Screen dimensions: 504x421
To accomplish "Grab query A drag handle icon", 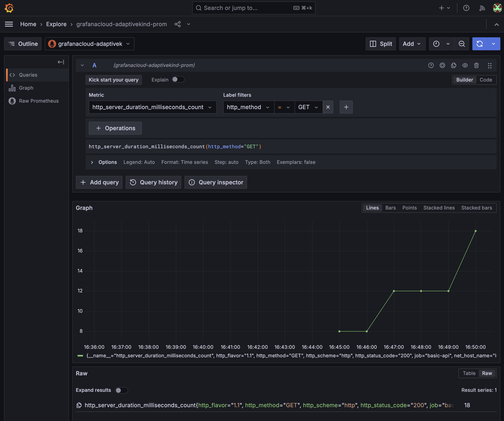I will (490, 66).
